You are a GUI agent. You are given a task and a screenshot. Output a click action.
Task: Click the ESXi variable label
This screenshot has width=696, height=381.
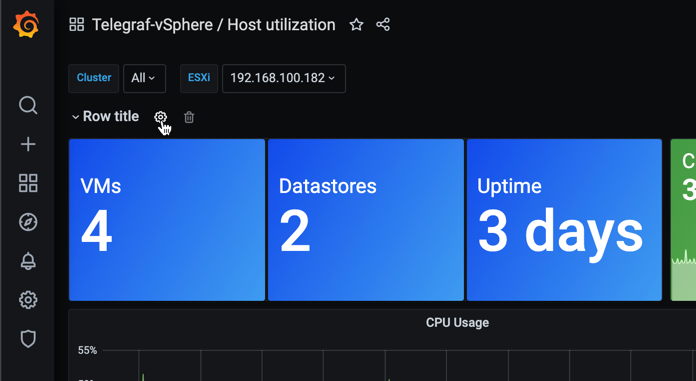pyautogui.click(x=199, y=78)
